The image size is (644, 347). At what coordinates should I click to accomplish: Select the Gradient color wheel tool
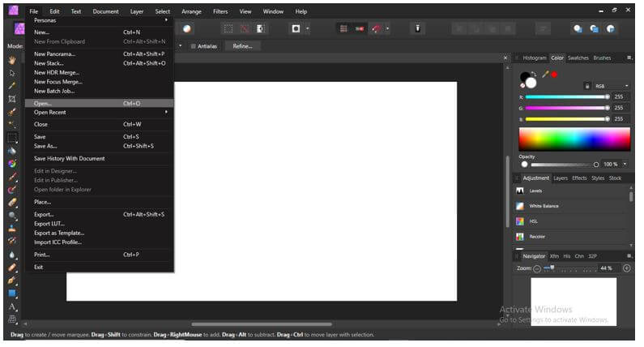(12, 164)
